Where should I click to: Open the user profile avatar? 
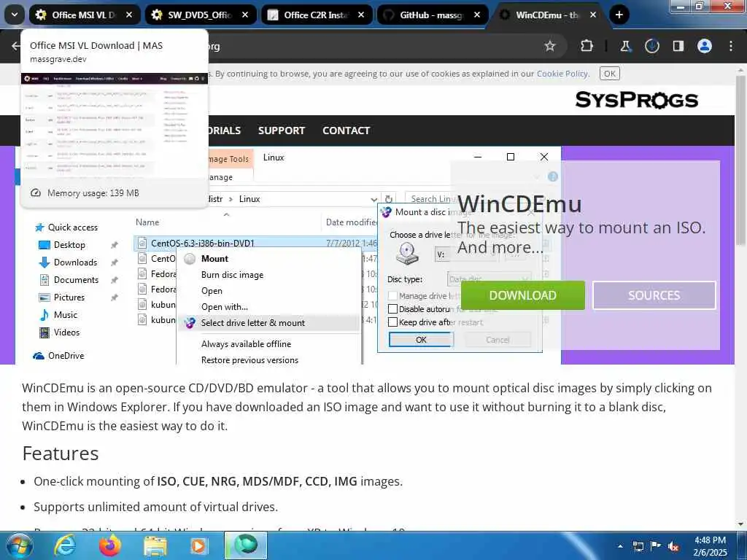click(x=704, y=46)
